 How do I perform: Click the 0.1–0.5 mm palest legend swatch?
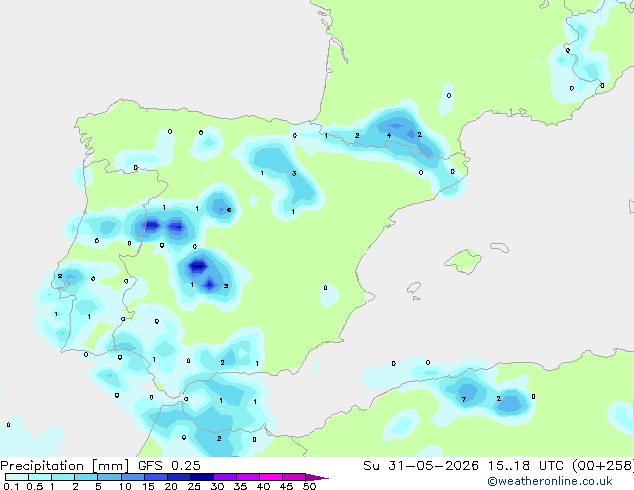coord(17,477)
